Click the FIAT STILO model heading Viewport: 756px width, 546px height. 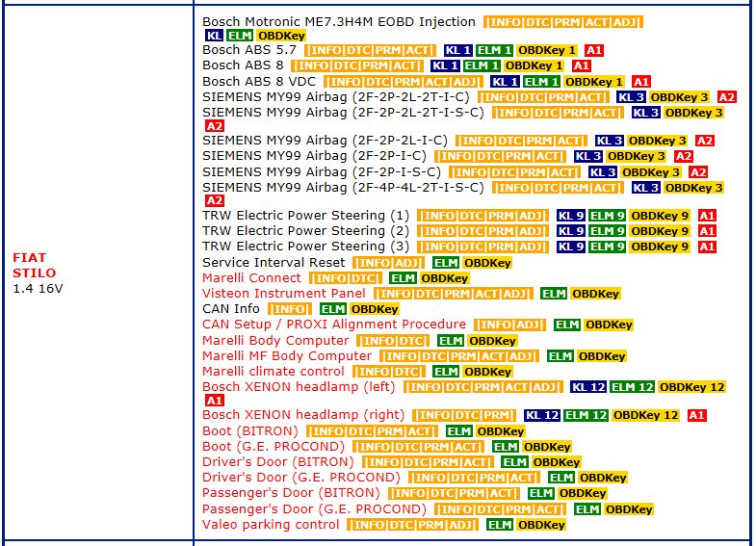point(34,266)
